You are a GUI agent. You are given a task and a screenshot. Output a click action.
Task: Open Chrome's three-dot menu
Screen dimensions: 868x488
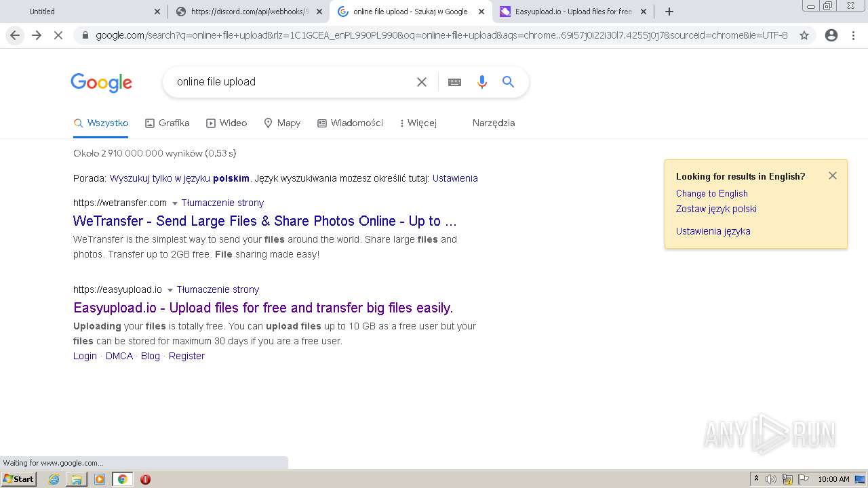(x=853, y=35)
